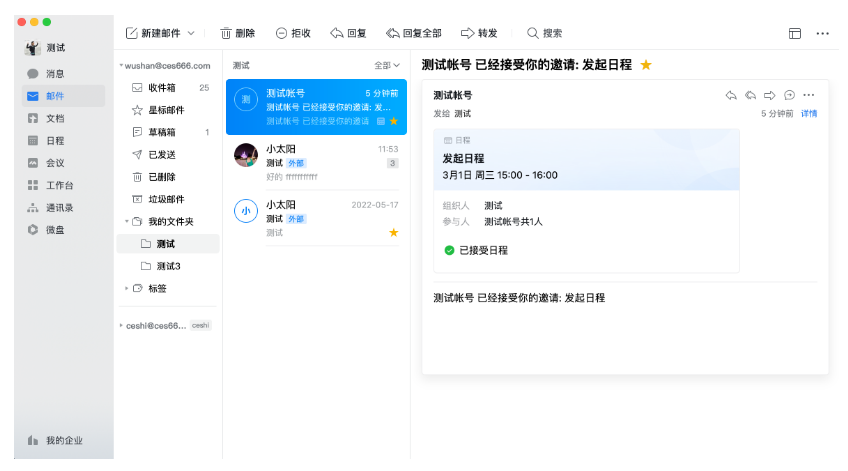848x471 pixels.
Task: Open the toolbar more options ellipsis
Action: [823, 34]
